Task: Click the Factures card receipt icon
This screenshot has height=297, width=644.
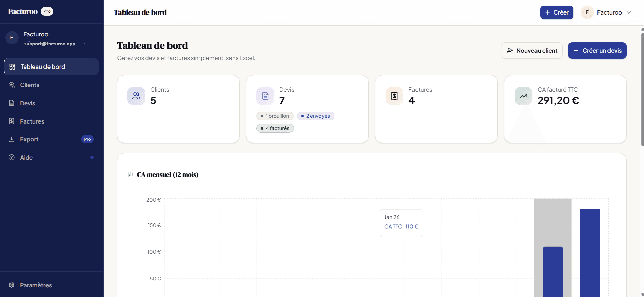Action: (394, 96)
